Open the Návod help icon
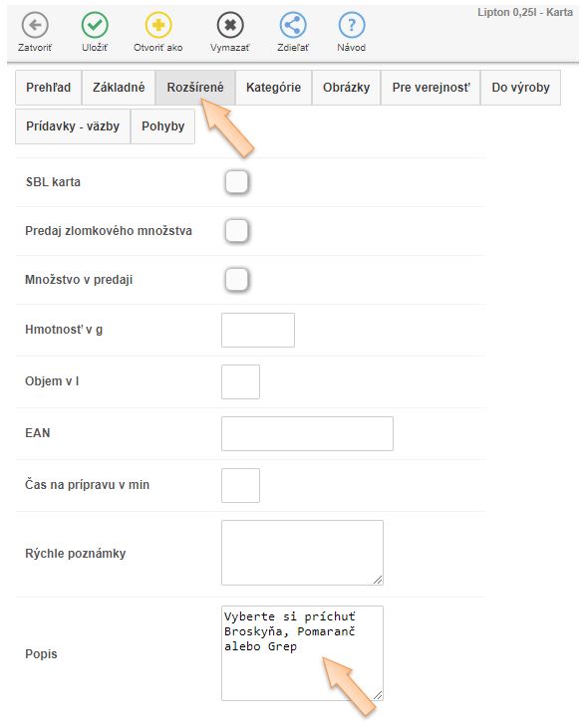The width and height of the screenshot is (583, 728). point(352,25)
